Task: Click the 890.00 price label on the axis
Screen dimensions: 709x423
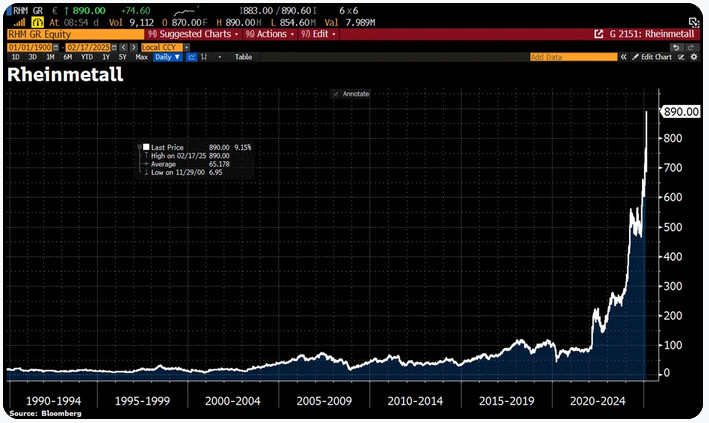Action: 681,112
